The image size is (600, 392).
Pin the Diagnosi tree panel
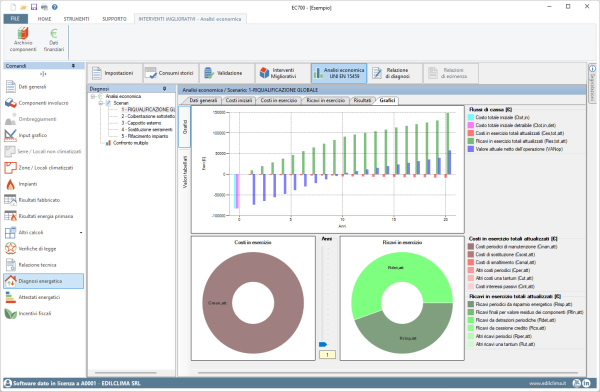(x=165, y=89)
